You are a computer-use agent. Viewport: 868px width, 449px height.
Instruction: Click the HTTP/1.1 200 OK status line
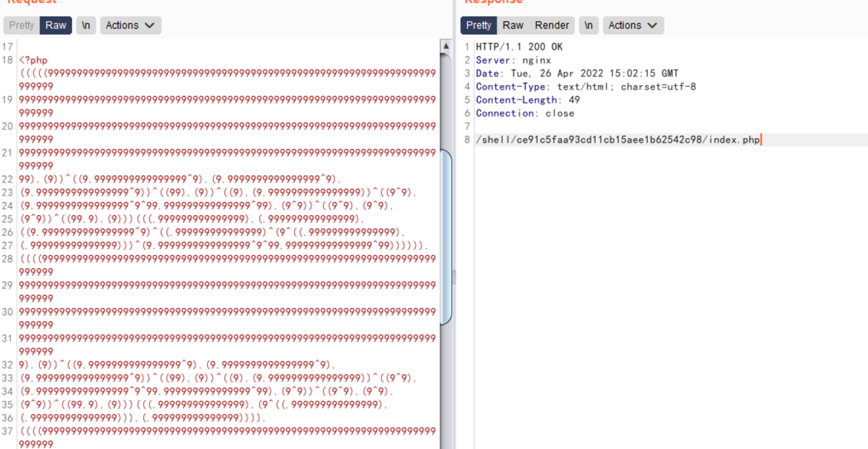click(519, 47)
